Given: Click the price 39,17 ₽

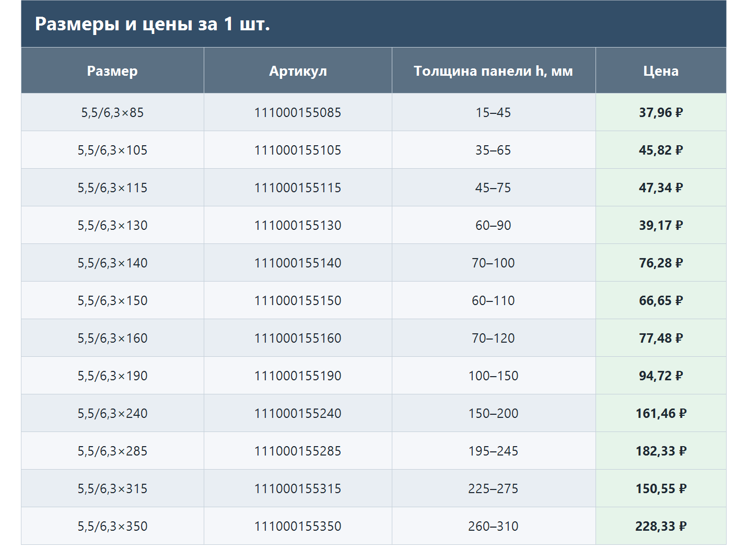Looking at the screenshot, I should (661, 225).
